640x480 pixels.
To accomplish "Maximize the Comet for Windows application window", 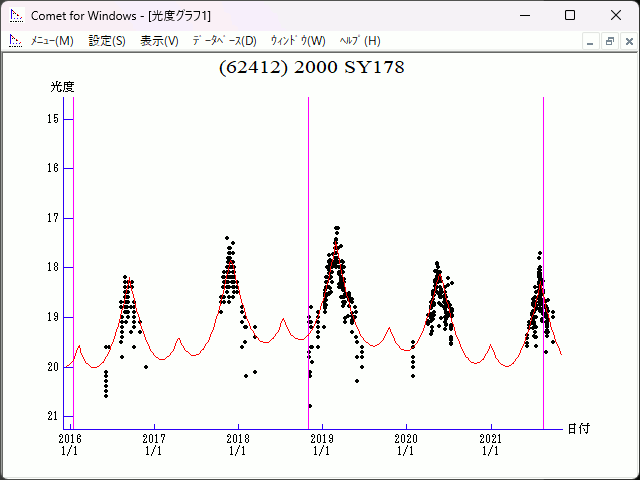I will pos(570,16).
